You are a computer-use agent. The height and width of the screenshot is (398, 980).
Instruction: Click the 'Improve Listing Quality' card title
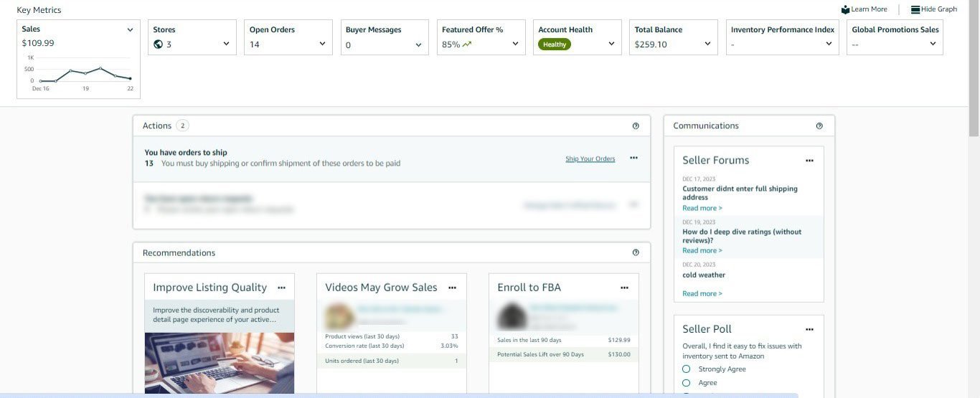coord(209,288)
